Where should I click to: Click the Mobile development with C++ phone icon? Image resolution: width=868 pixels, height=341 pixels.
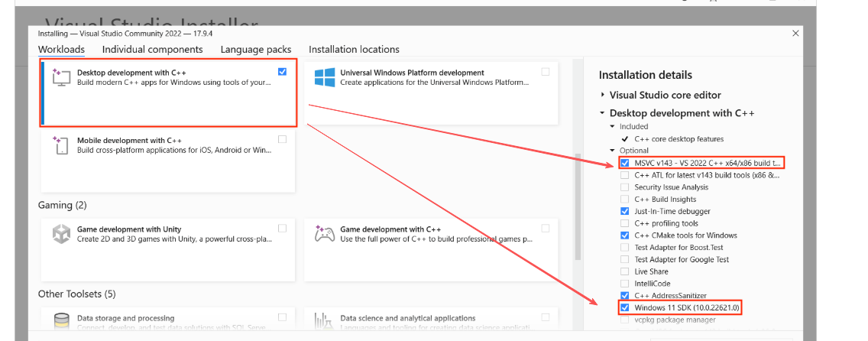point(61,145)
